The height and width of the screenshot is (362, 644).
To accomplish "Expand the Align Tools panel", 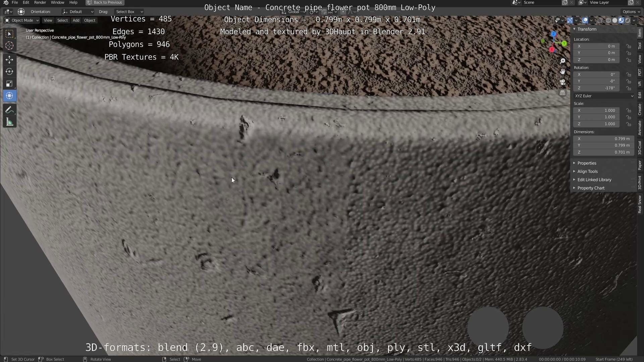I will pyautogui.click(x=587, y=171).
